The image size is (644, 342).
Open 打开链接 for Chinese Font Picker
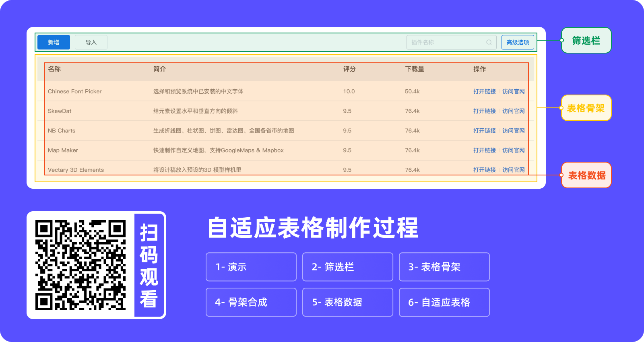pyautogui.click(x=485, y=91)
